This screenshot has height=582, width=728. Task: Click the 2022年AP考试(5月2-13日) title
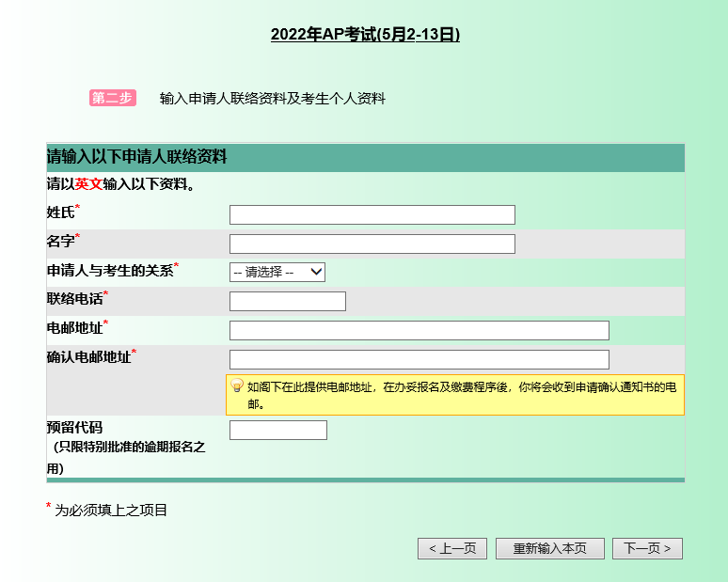pos(365,35)
